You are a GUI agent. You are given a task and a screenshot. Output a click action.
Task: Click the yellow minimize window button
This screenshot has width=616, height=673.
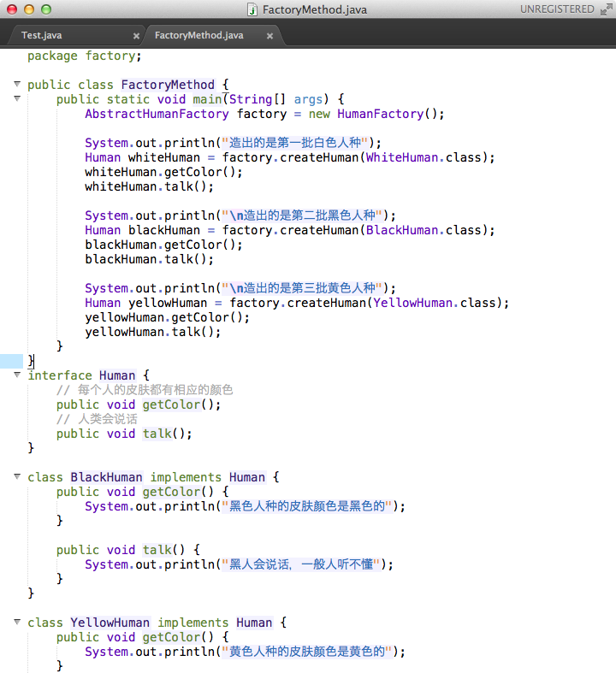(29, 9)
